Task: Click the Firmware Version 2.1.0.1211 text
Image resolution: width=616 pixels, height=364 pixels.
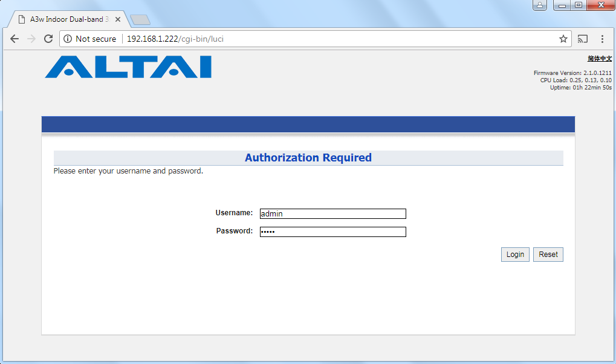Action: (572, 73)
